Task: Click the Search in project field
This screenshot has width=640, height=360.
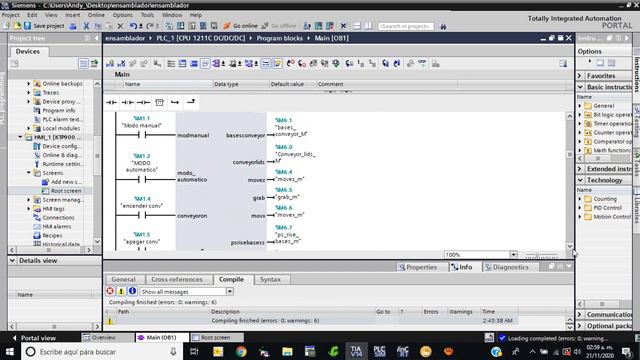Action: coord(405,26)
